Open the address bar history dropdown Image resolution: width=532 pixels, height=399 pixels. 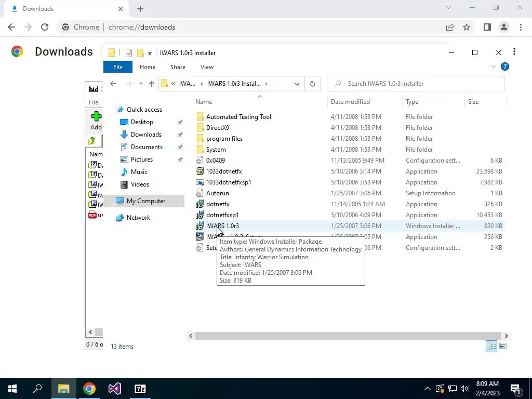pyautogui.click(x=297, y=84)
